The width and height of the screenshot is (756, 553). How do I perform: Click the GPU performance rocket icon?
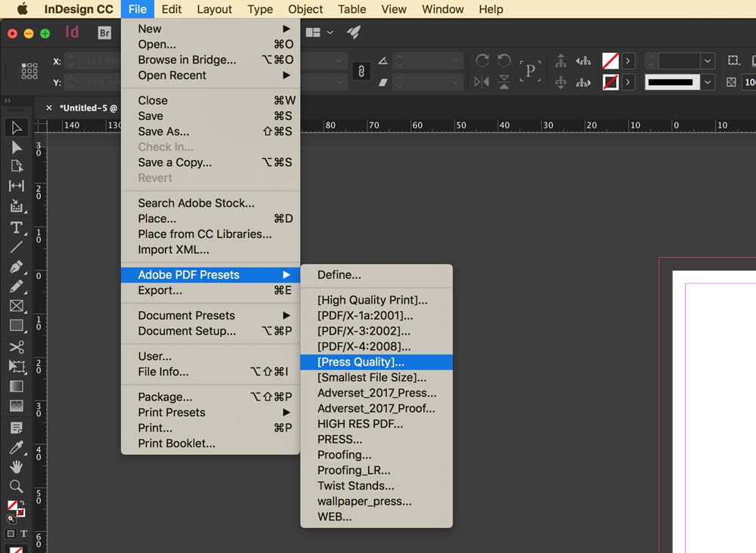[354, 32]
